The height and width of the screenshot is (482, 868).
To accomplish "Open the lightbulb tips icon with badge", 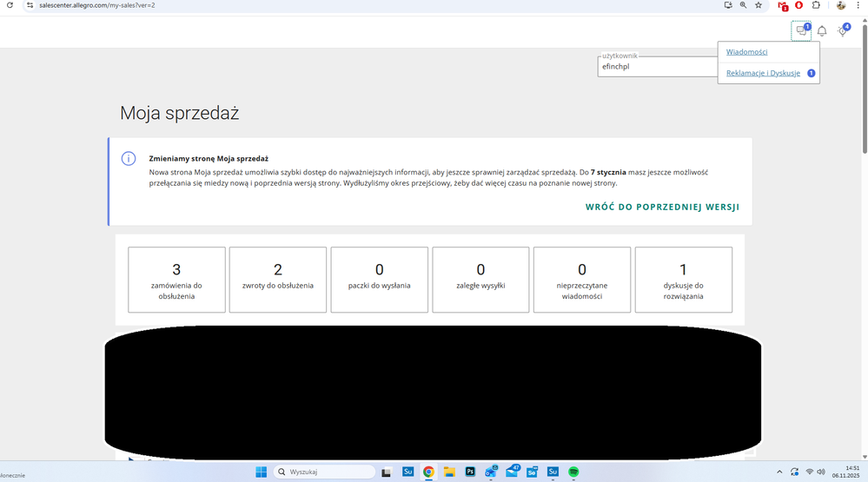I will coord(842,31).
